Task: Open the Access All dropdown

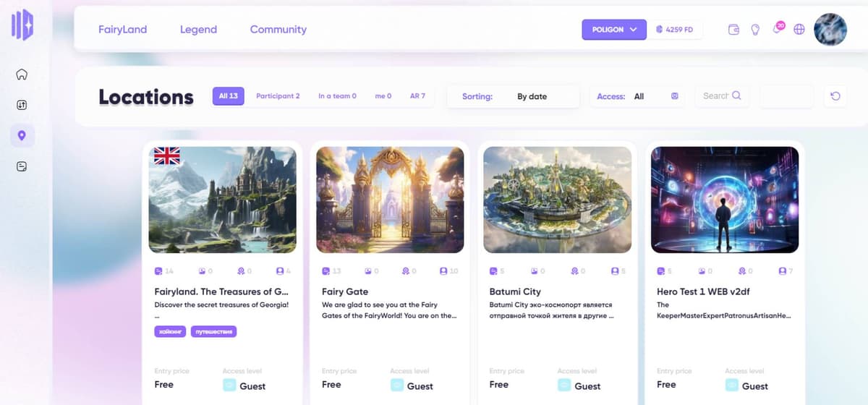Action: (x=638, y=96)
